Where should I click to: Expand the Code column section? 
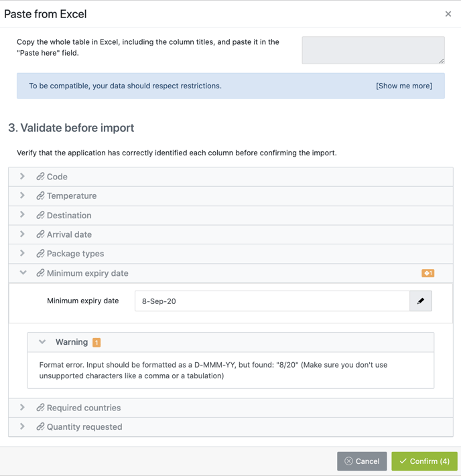pos(23,177)
